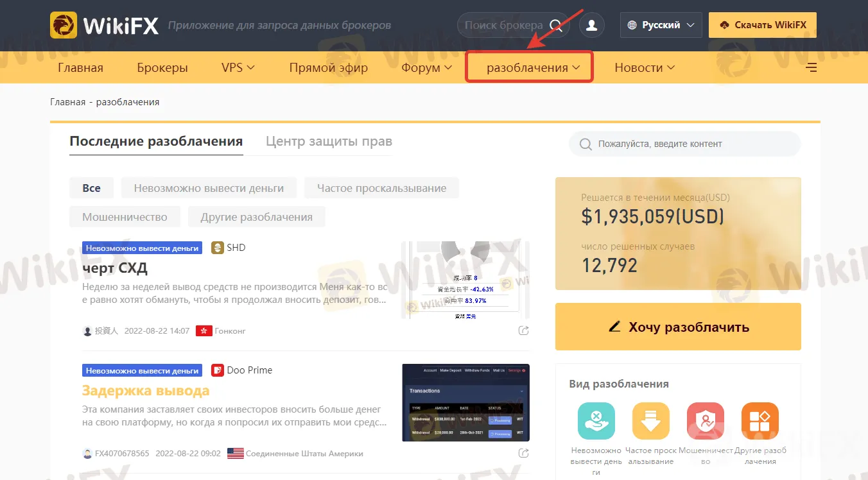
Task: Click the Doo Prime broker name
Action: (250, 370)
